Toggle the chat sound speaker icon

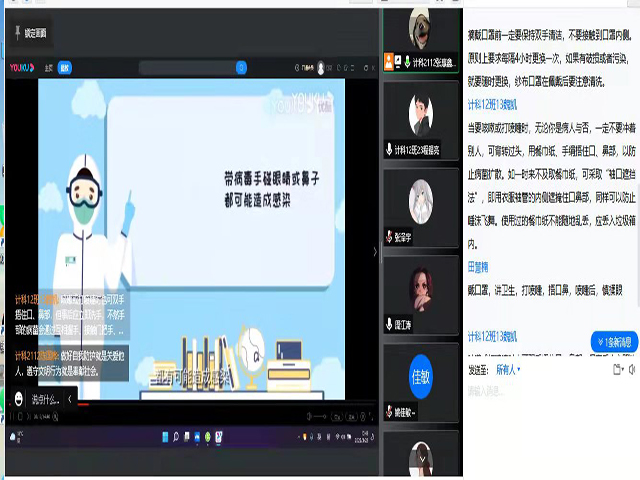[632, 370]
